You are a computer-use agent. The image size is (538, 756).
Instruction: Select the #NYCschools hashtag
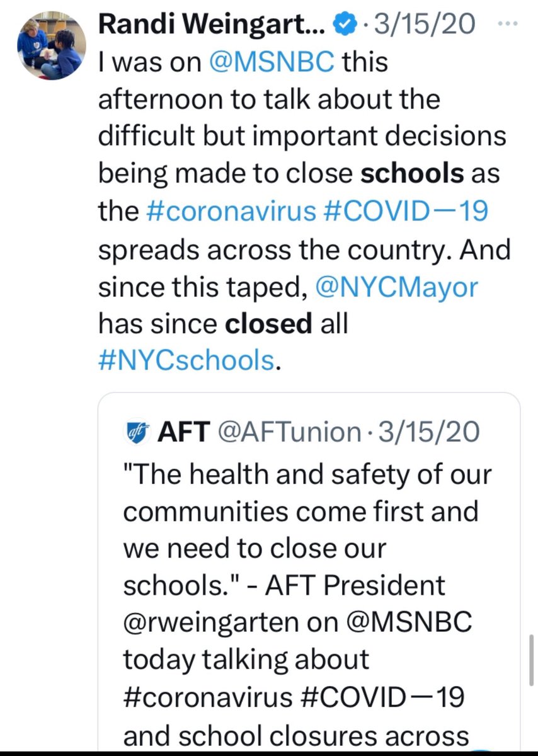[x=186, y=360]
